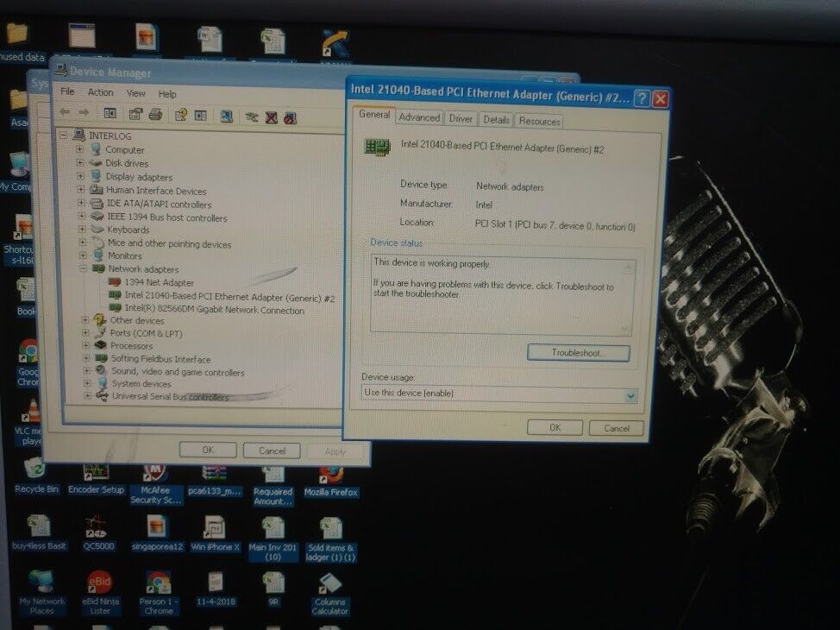
Task: Select the 9R desktop file icon
Action: tap(273, 589)
